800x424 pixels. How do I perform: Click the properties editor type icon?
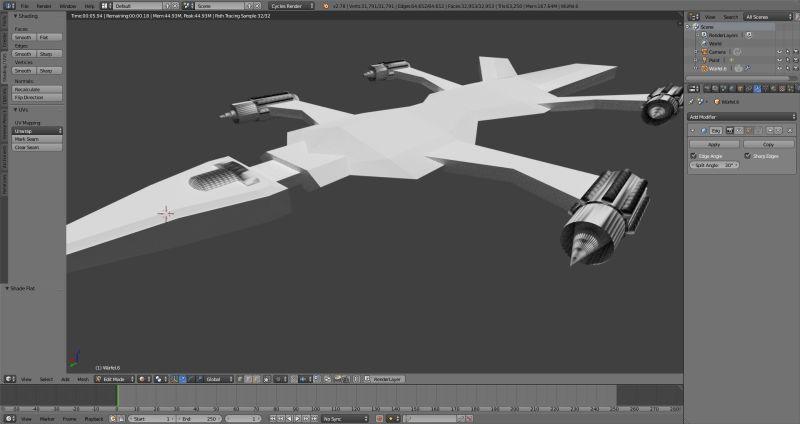[692, 89]
